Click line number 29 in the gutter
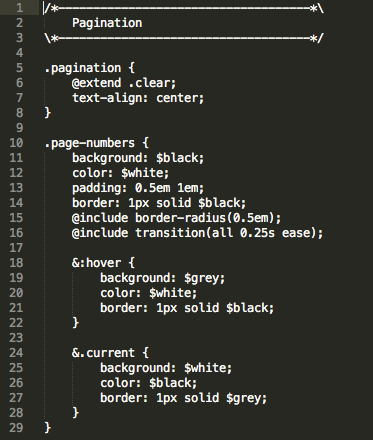The height and width of the screenshot is (440, 373). click(x=16, y=428)
